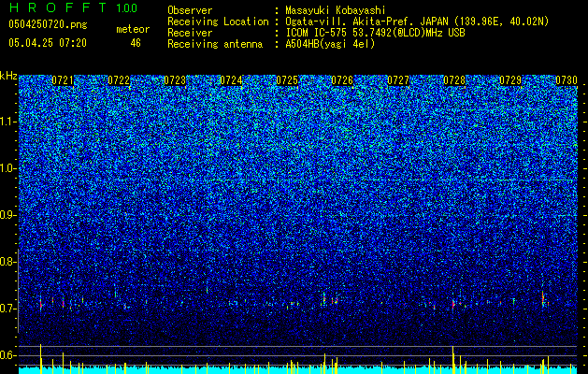
Task: Click the 0729 time marker
Action: pos(510,80)
